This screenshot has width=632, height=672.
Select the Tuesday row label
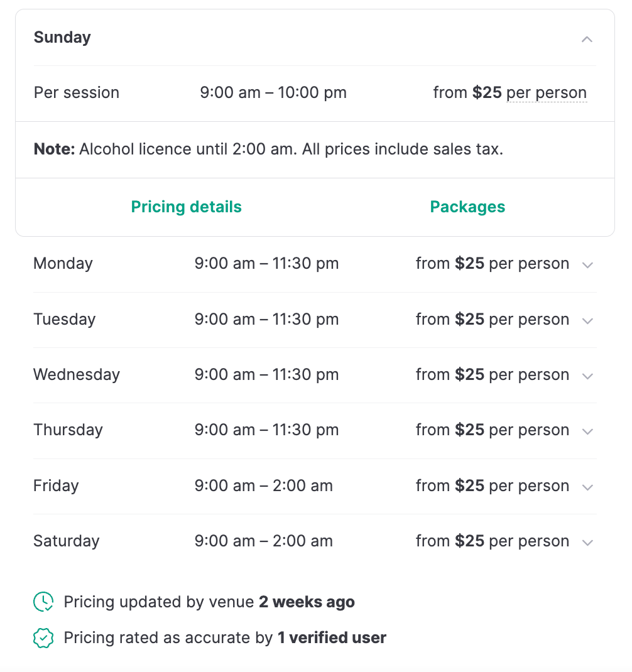(x=64, y=320)
